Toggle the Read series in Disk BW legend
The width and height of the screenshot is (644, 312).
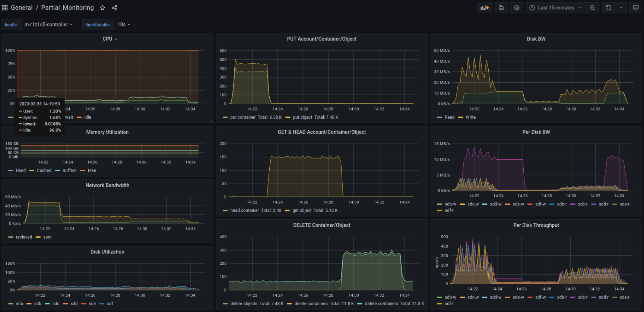click(x=449, y=117)
